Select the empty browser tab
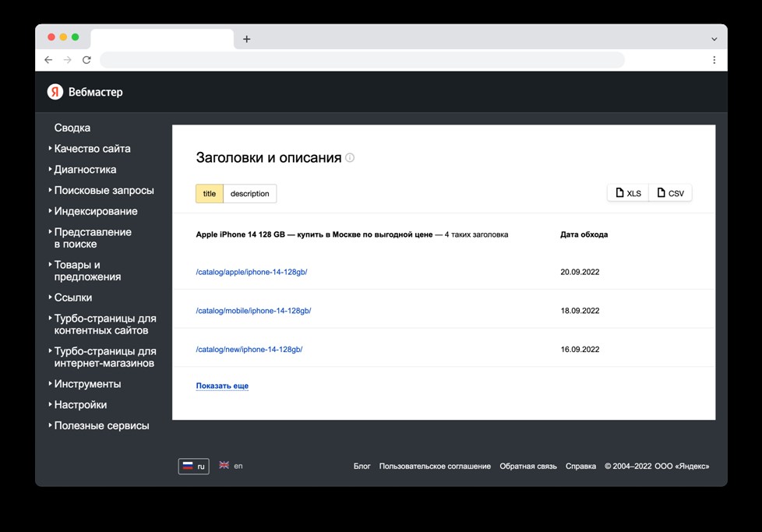This screenshot has height=532, width=762. pyautogui.click(x=162, y=39)
